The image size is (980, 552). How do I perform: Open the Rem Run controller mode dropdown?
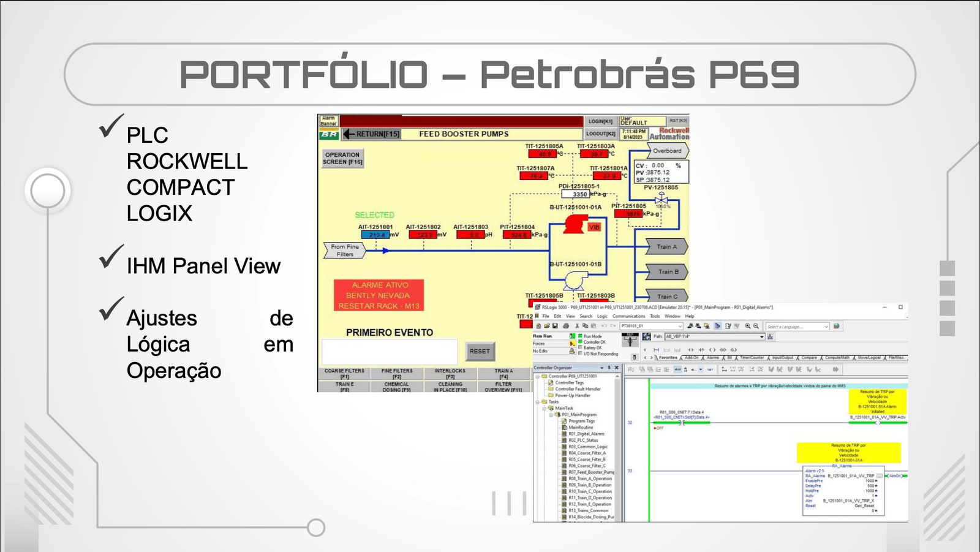[572, 336]
